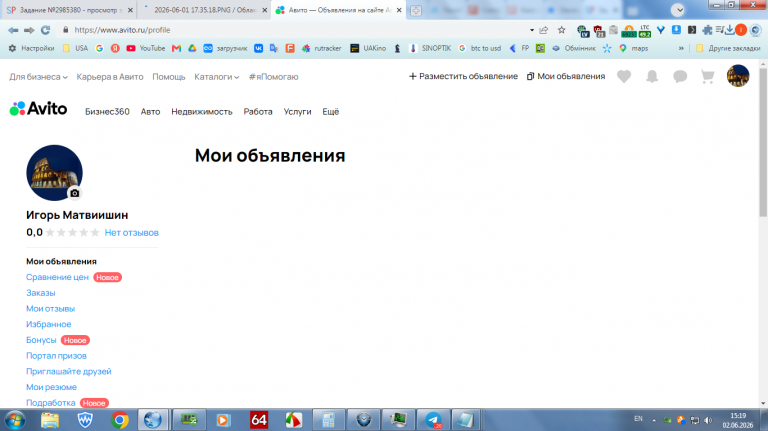This screenshot has width=768, height=431.
Task: Open the SINOPTIK bookmark
Action: tap(430, 48)
